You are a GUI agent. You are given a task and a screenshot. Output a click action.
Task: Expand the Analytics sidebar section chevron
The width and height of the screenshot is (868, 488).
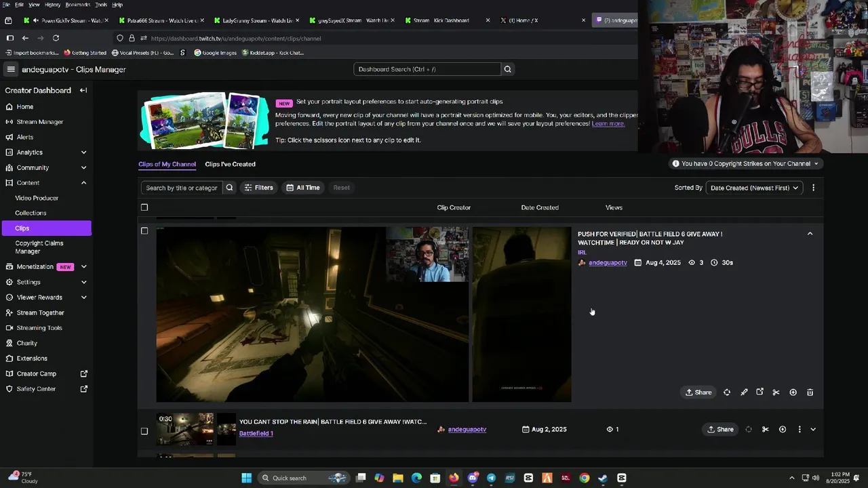coord(83,152)
